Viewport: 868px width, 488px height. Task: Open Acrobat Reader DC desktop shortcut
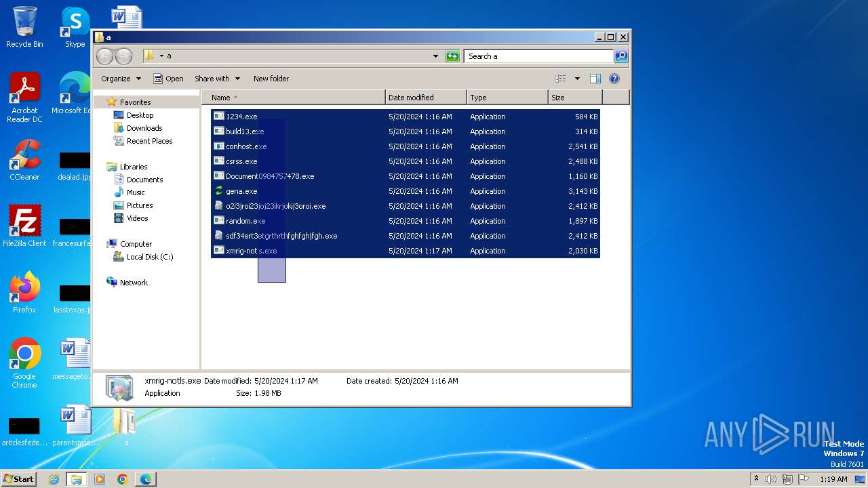[x=24, y=98]
